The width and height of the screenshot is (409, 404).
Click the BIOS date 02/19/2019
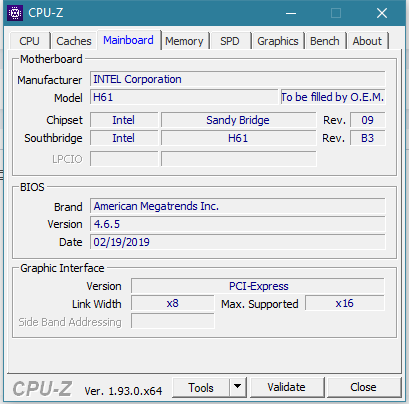pyautogui.click(x=237, y=242)
